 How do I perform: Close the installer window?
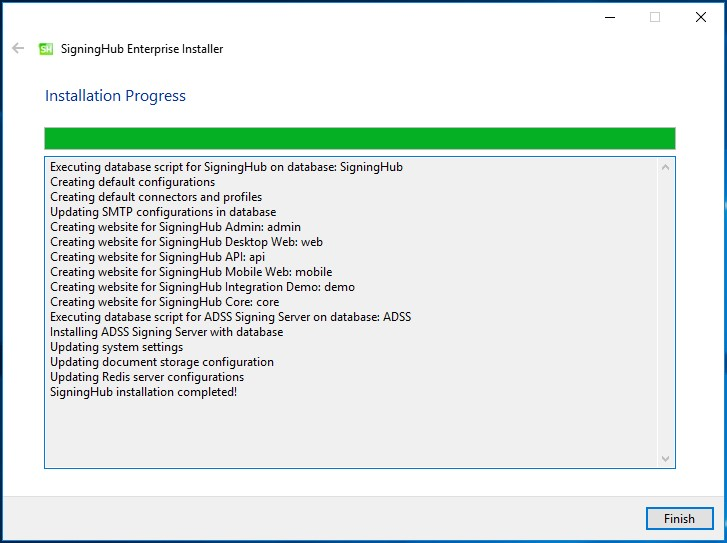tap(701, 17)
